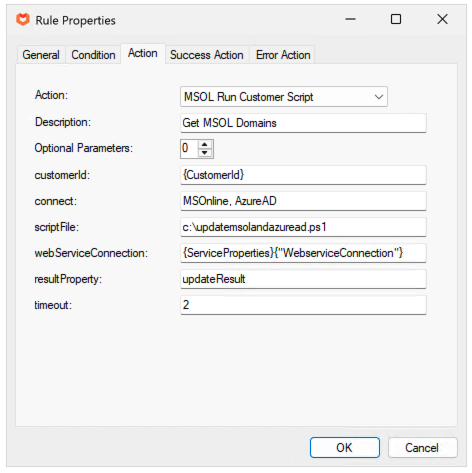Click the 'timeout:' label
The width and height of the screenshot is (472, 473).
pos(53,305)
